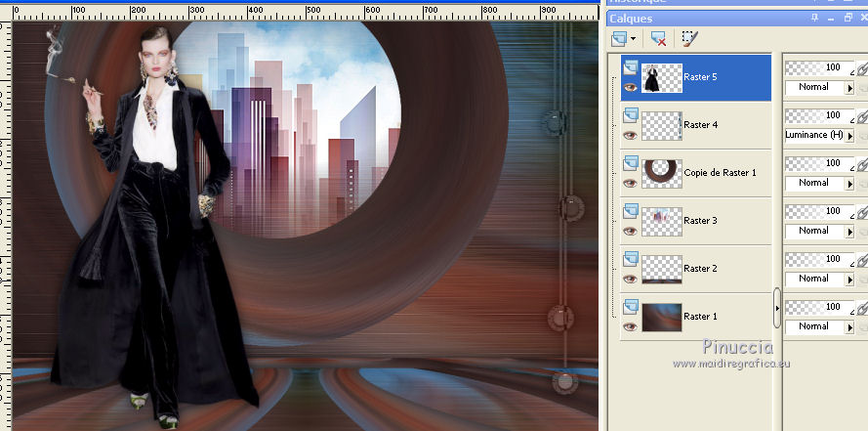Click the Edit Selection toolbar icon

point(689,38)
